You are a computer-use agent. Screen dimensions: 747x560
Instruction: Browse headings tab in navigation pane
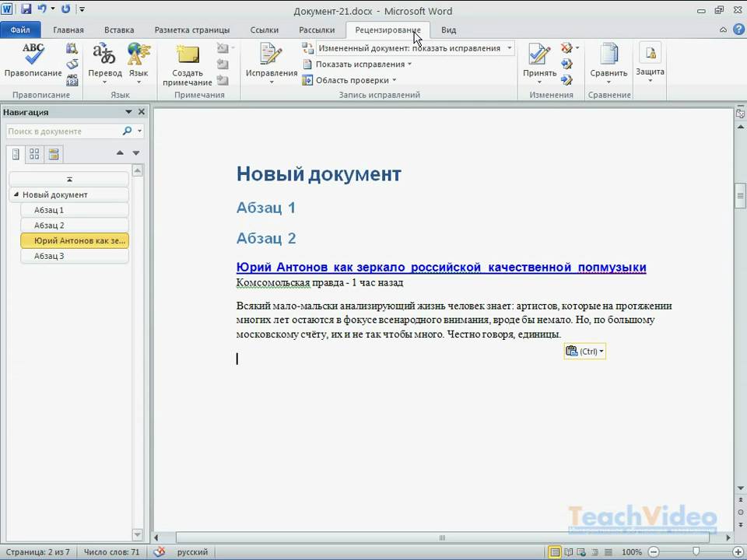click(x=16, y=154)
